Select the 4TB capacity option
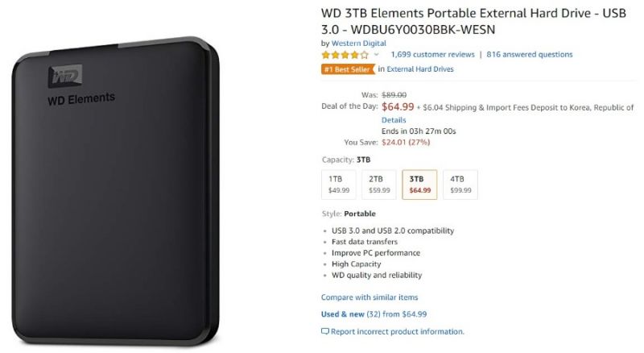The width and height of the screenshot is (644, 353). tap(460, 184)
